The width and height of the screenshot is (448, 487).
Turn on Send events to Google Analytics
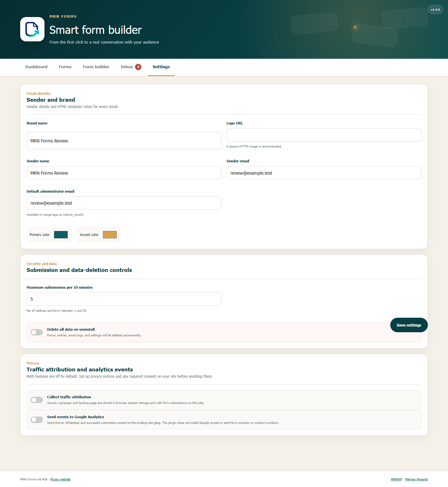click(x=37, y=420)
